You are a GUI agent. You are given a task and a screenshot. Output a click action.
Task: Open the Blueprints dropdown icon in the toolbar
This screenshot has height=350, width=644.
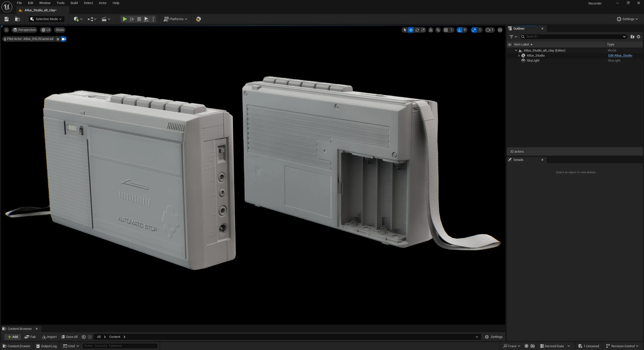pos(92,19)
